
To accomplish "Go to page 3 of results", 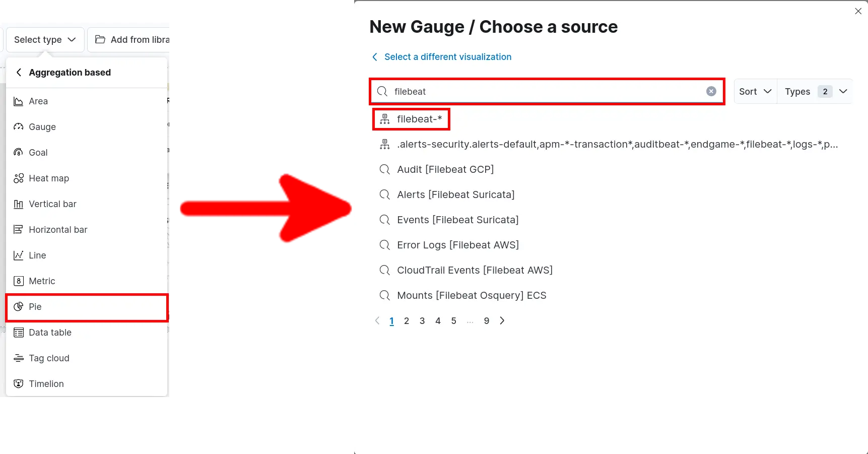I will point(422,321).
